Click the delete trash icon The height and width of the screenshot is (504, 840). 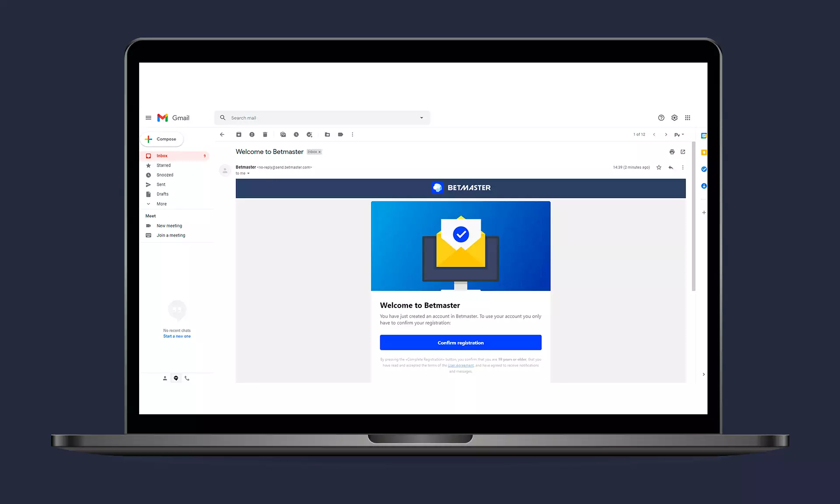pos(265,134)
